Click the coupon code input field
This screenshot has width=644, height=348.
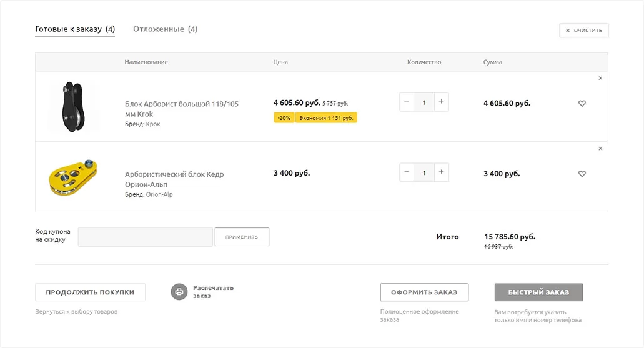tap(146, 237)
